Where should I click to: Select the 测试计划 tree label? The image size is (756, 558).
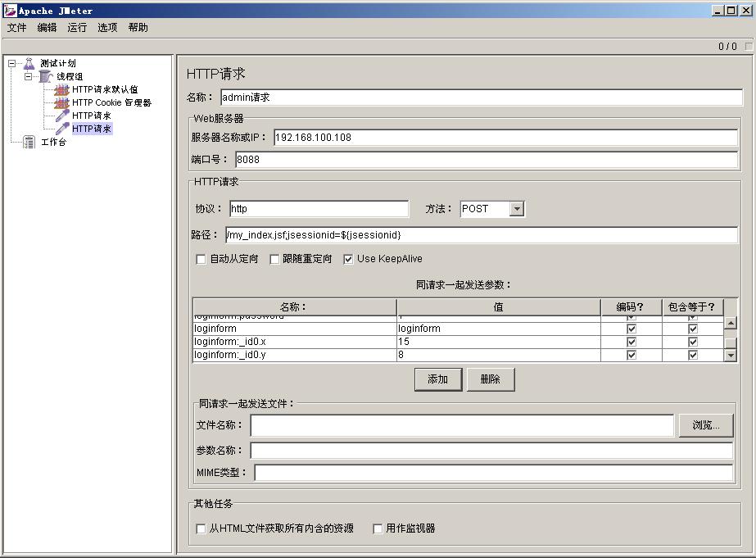58,63
